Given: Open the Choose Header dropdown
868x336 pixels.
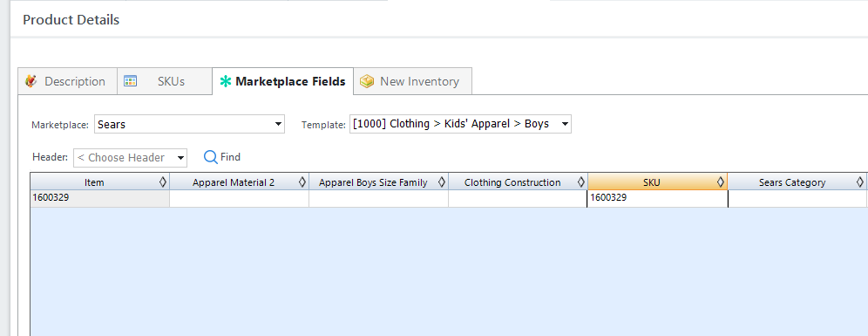Looking at the screenshot, I should click(x=130, y=157).
